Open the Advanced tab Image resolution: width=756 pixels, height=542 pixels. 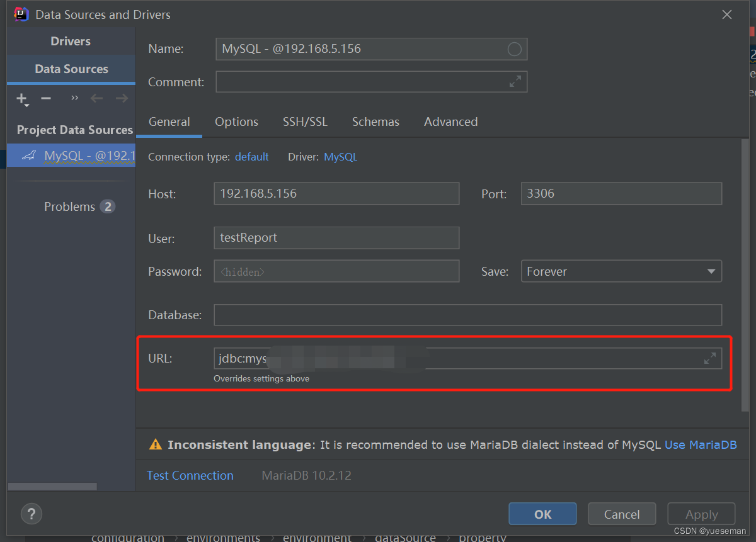pyautogui.click(x=450, y=122)
